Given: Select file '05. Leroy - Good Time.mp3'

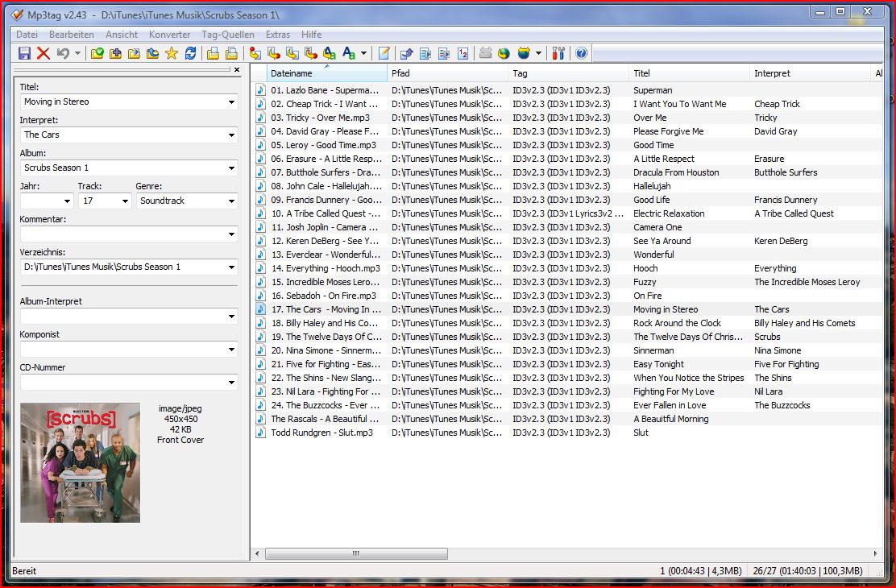Looking at the screenshot, I should (323, 145).
